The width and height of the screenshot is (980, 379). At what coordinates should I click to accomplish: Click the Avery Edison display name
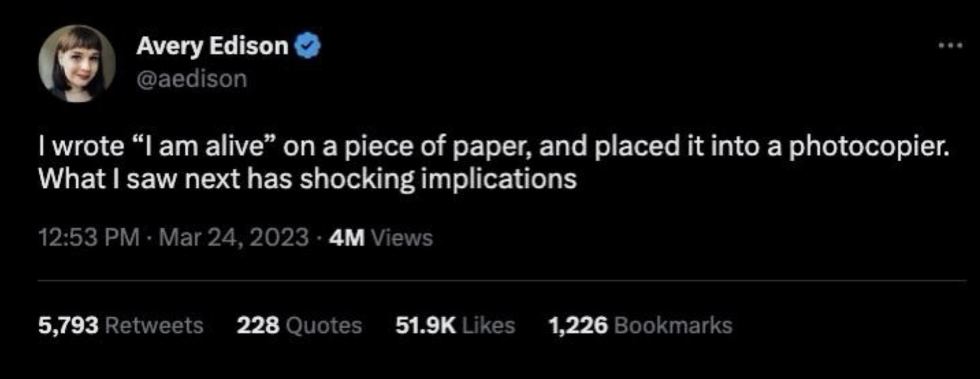pyautogui.click(x=212, y=46)
